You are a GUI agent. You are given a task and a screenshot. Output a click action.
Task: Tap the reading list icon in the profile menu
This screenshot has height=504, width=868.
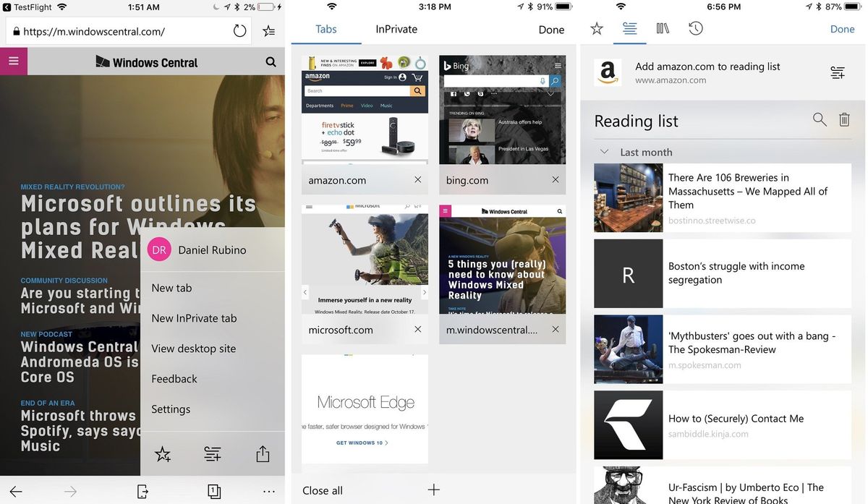212,453
